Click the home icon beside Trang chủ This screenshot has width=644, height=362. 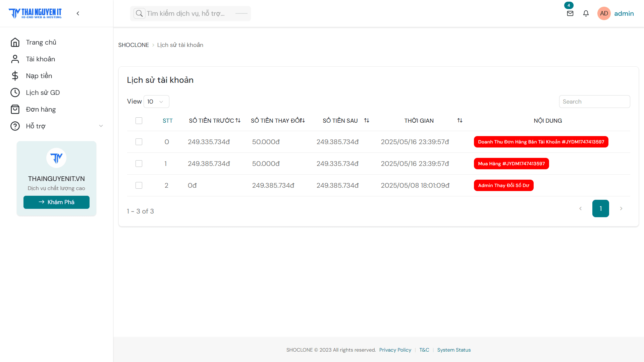[15, 42]
